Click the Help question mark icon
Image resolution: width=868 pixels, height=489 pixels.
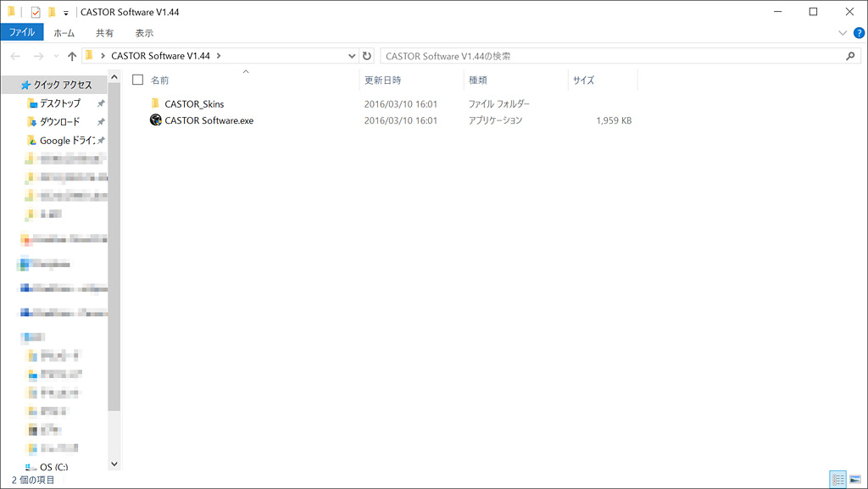click(x=859, y=33)
